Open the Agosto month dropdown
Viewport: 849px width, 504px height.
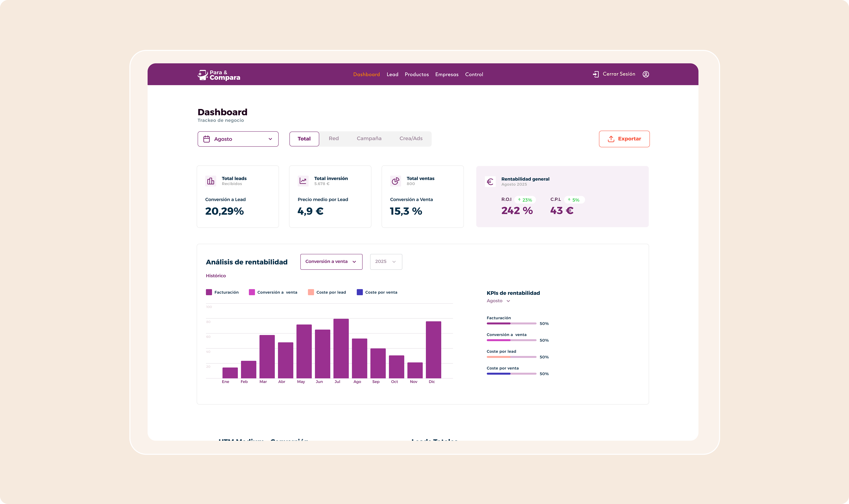pyautogui.click(x=238, y=139)
